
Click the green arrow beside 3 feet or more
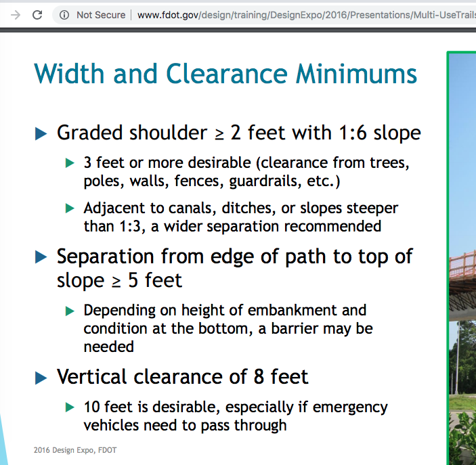[69, 163]
